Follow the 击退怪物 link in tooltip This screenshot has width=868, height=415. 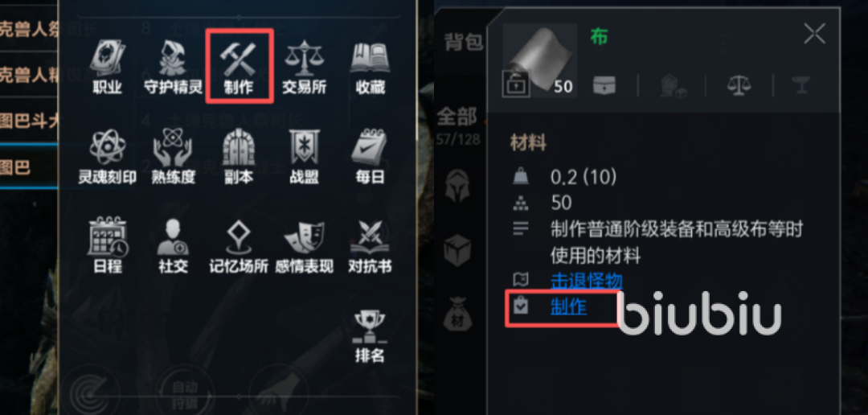586,281
